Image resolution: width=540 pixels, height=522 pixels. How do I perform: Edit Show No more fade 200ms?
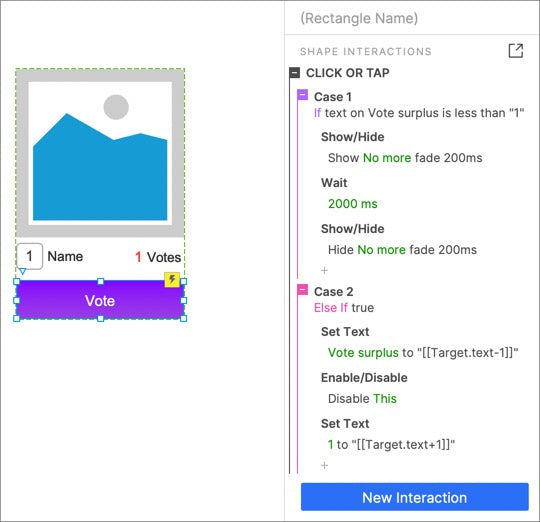[405, 158]
